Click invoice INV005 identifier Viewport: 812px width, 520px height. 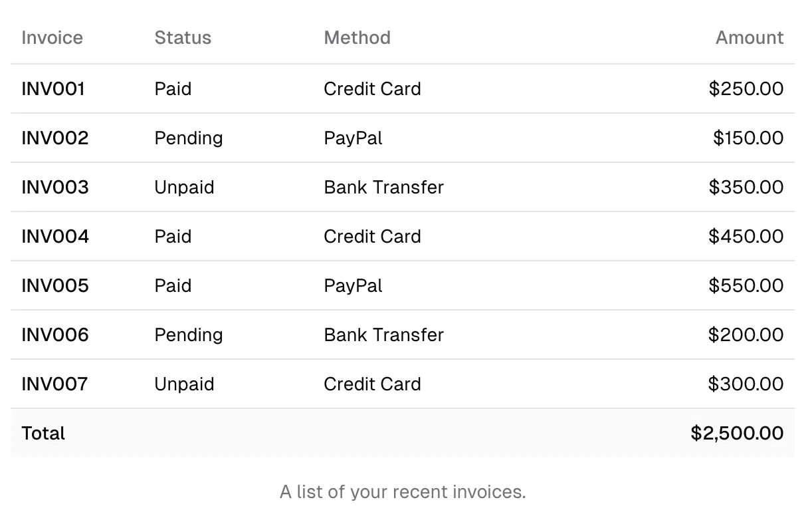pos(54,286)
